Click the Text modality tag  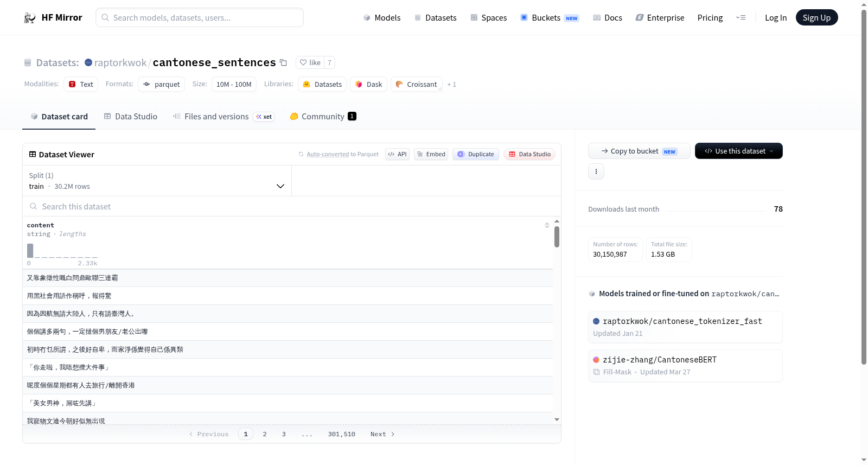81,85
